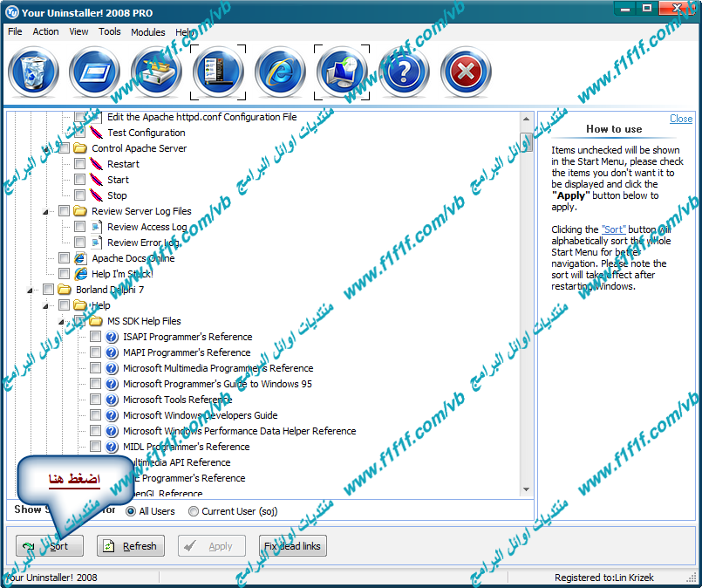Select the All Users radio button

pos(131,511)
